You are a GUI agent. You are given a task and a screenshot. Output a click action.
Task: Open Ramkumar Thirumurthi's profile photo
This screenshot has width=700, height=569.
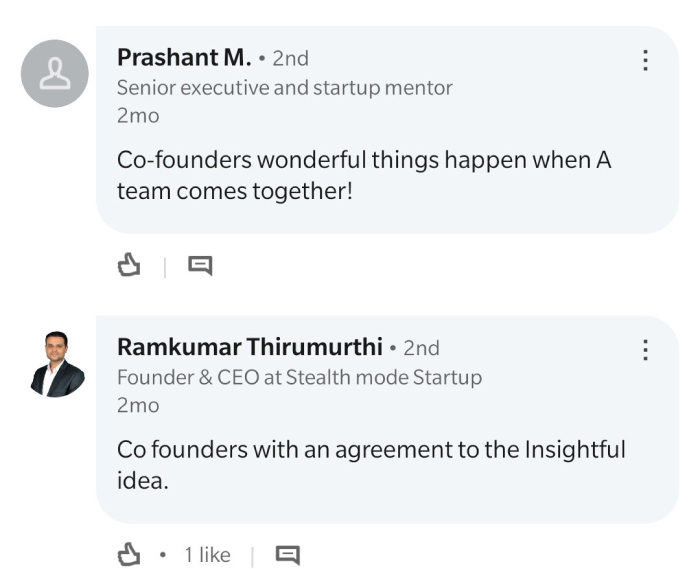coord(57,364)
